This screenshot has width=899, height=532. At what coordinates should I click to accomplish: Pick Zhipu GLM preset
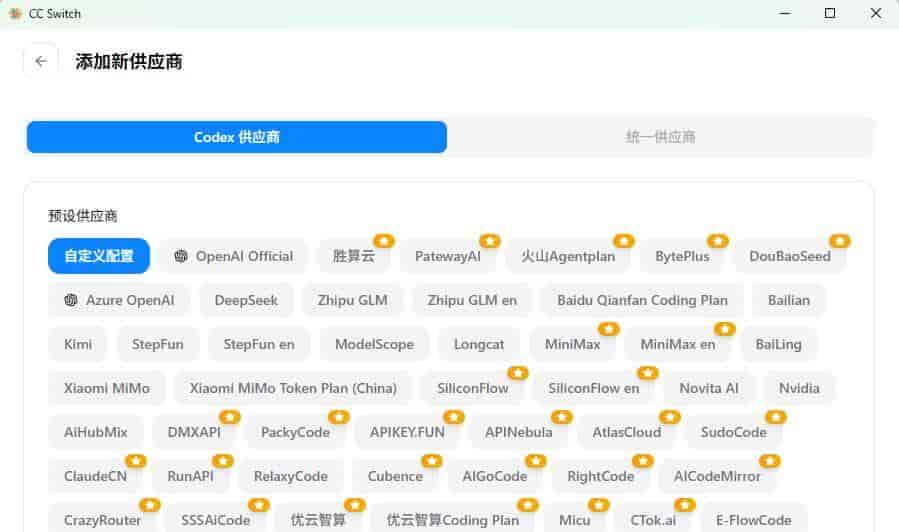[x=353, y=300]
